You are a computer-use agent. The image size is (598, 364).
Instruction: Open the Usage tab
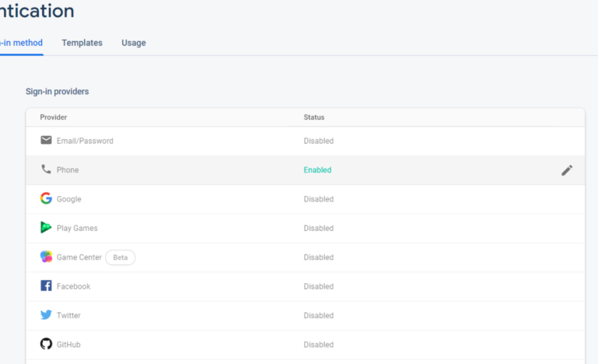tap(133, 43)
